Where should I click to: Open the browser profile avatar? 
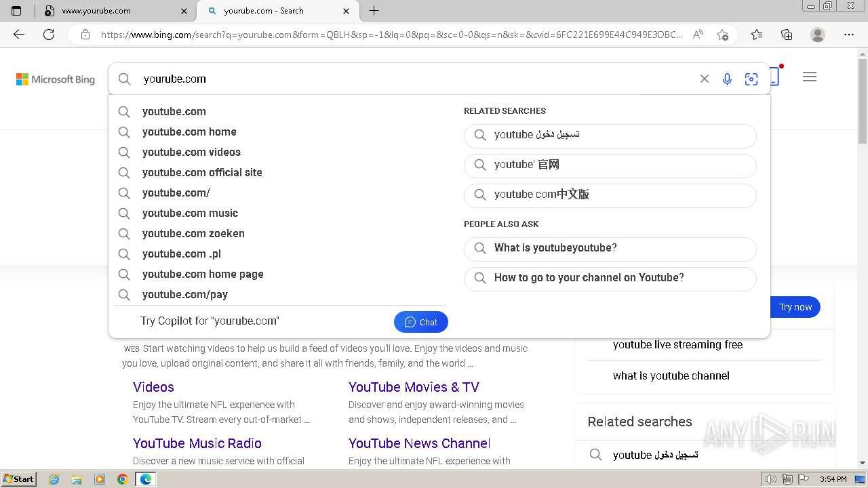[818, 35]
